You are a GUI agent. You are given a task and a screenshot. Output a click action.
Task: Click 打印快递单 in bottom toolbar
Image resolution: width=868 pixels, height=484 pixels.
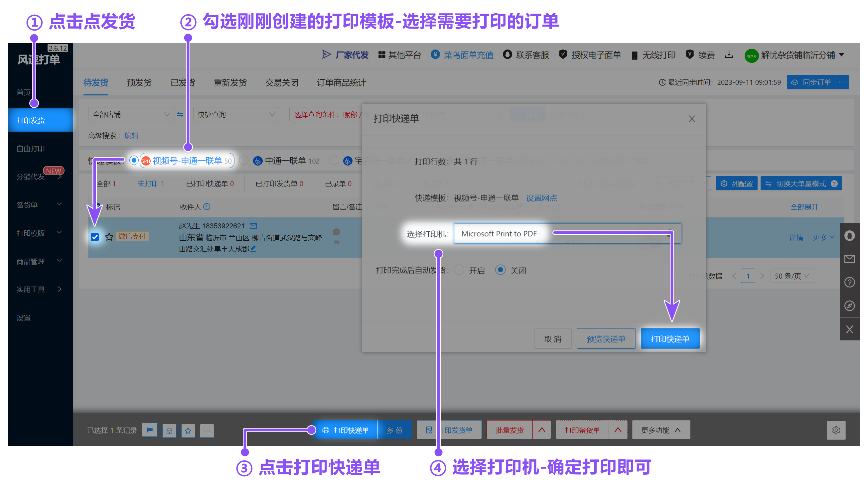tap(346, 430)
